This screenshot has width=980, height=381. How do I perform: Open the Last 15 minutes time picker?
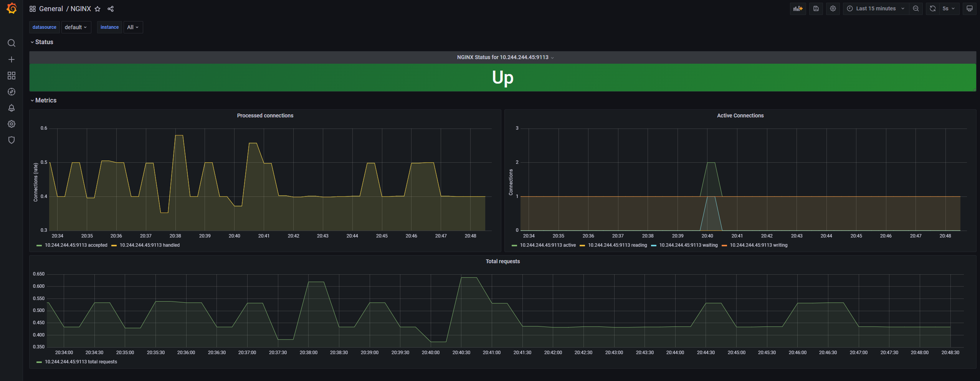click(876, 8)
